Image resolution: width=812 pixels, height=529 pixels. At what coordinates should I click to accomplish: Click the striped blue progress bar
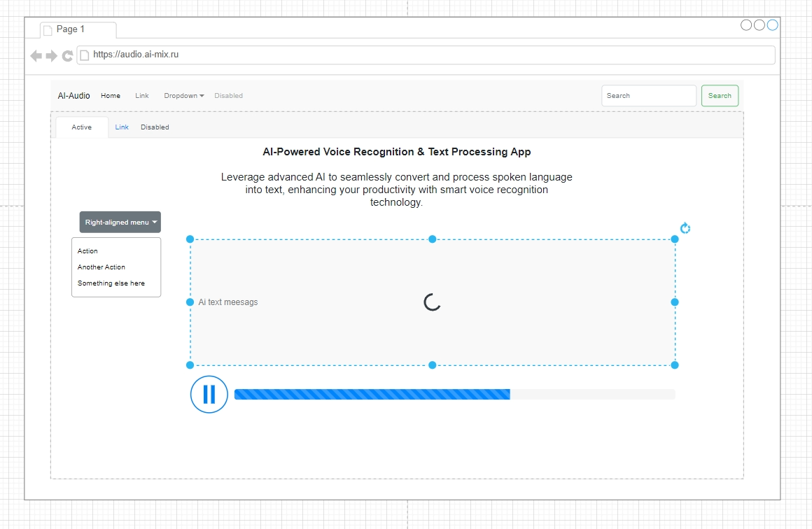[x=372, y=395]
